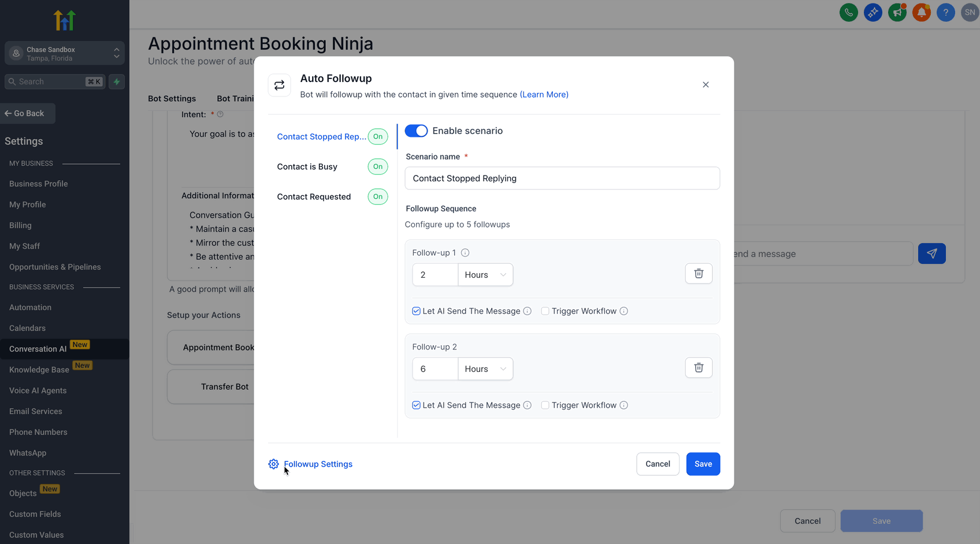This screenshot has height=544, width=980.
Task: Click the help question mark icon
Action: 945,12
